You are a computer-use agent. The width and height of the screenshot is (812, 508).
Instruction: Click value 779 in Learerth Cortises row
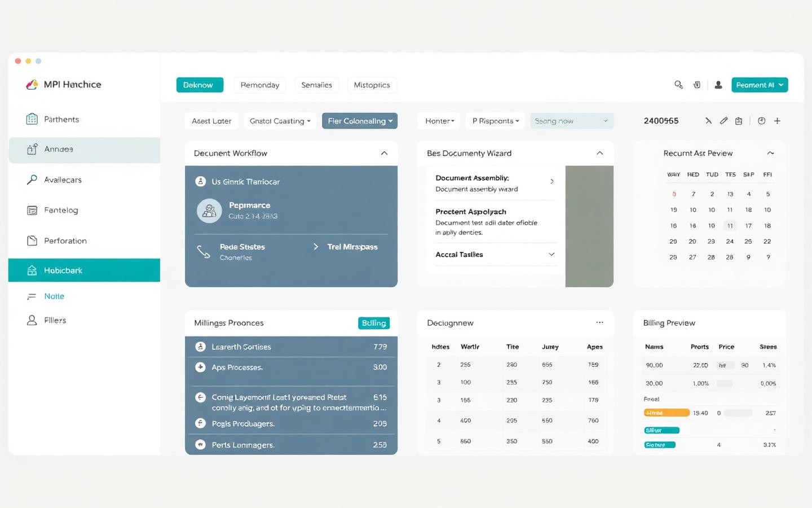pyautogui.click(x=380, y=347)
